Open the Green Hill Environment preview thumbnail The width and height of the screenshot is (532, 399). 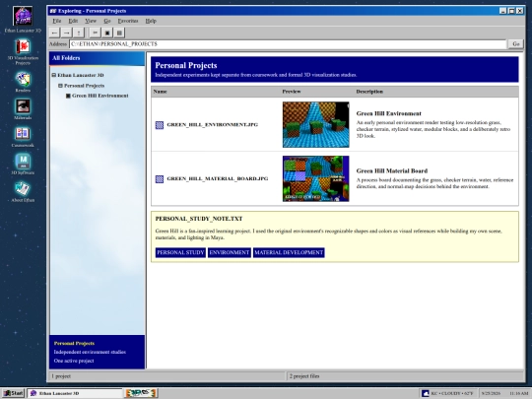[316, 125]
